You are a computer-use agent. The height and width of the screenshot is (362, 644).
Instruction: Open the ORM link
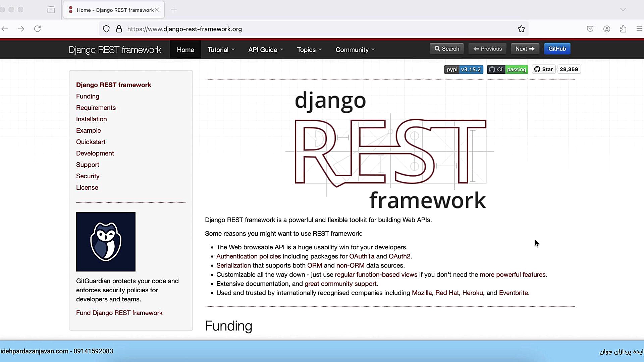(315, 265)
